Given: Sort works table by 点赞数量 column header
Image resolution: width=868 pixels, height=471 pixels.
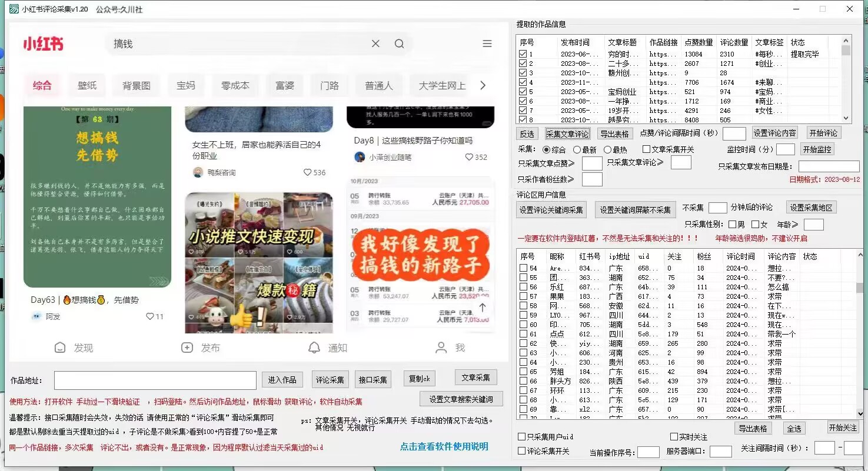Looking at the screenshot, I should [699, 42].
